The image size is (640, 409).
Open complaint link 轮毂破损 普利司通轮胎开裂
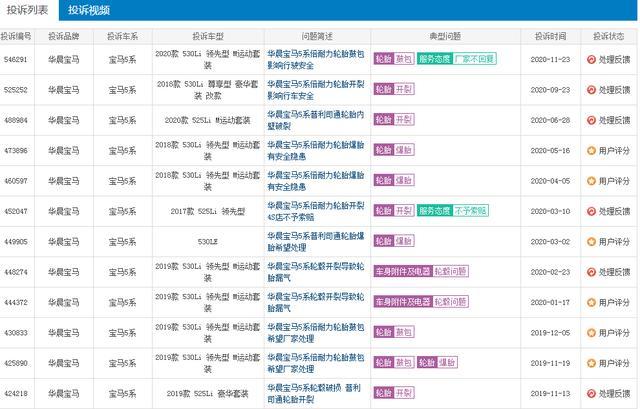pyautogui.click(x=314, y=393)
